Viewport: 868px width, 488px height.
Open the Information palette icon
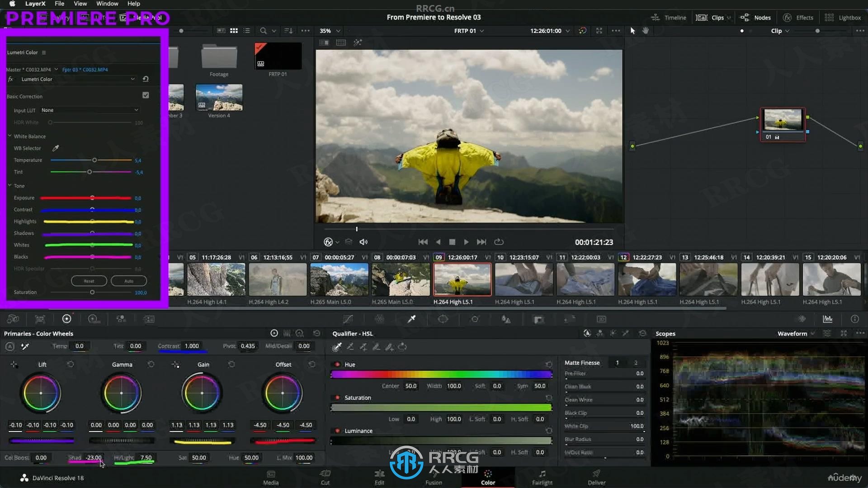point(854,319)
